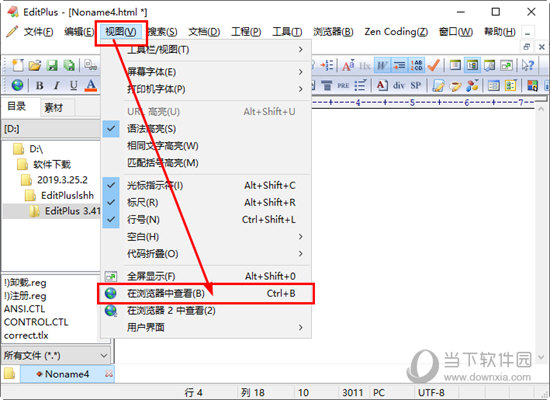Open the color palette squares icon
550x400 pixels.
click(532, 85)
